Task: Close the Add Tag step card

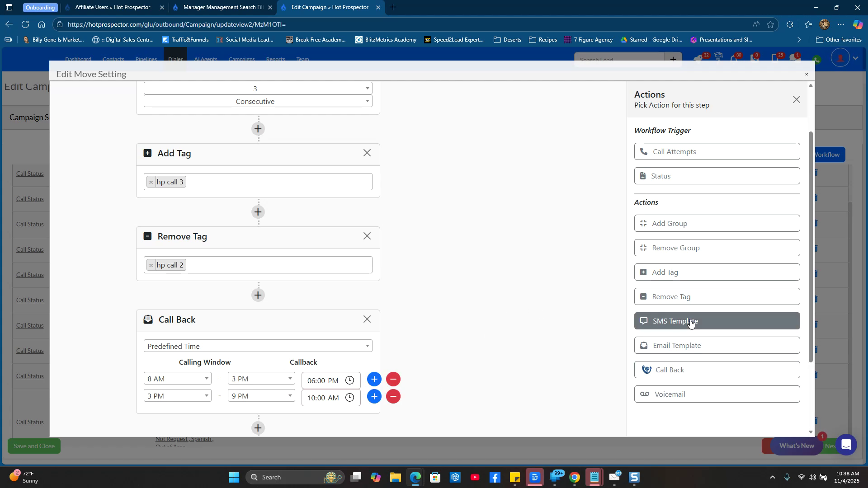Action: (x=367, y=153)
